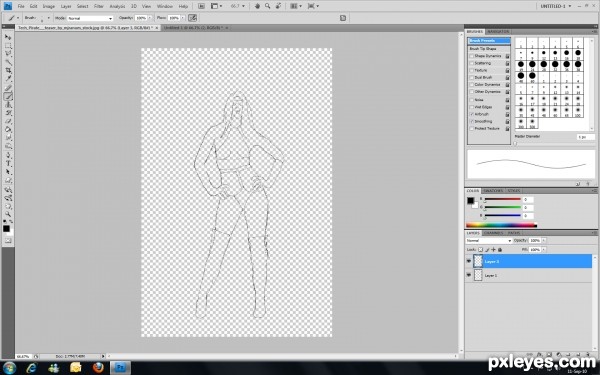Open the Opacity slider arrow in options bar

click(149, 18)
